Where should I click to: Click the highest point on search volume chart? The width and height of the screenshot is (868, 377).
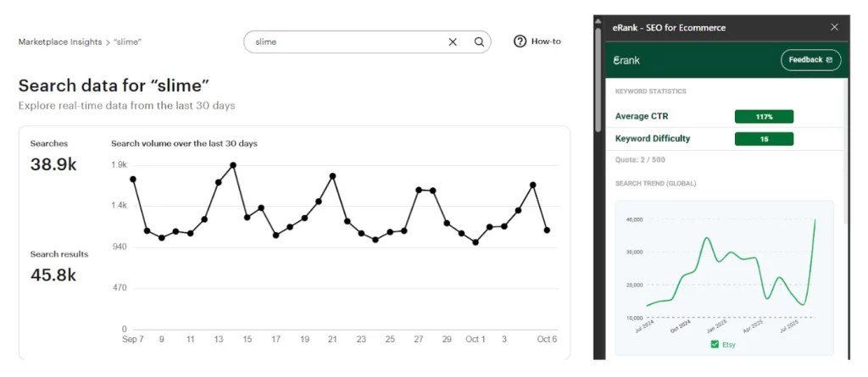point(233,165)
